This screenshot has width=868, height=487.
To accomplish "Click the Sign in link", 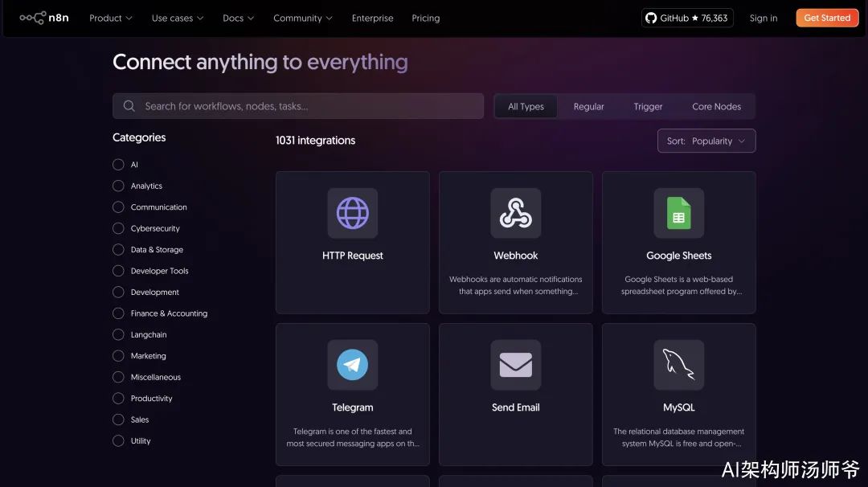I will [764, 18].
